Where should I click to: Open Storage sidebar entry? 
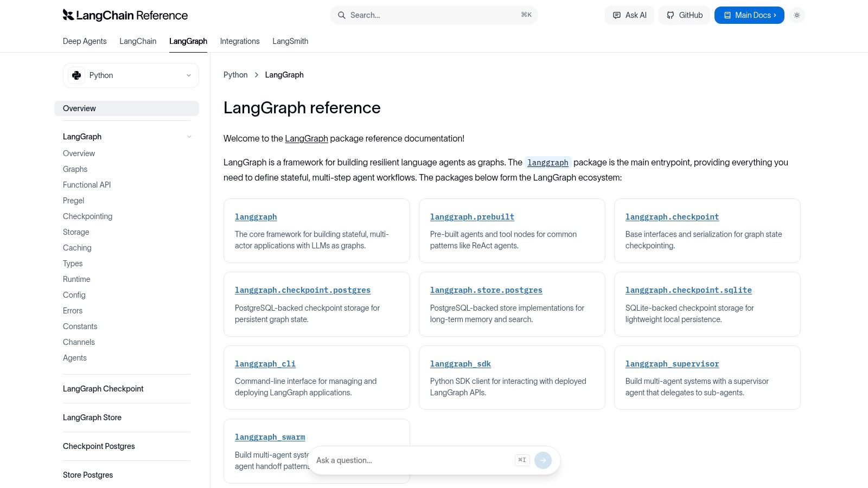click(x=76, y=232)
